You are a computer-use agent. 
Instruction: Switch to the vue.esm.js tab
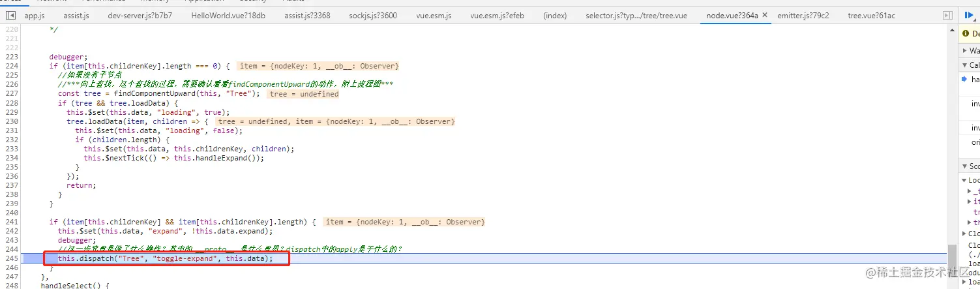tap(434, 15)
